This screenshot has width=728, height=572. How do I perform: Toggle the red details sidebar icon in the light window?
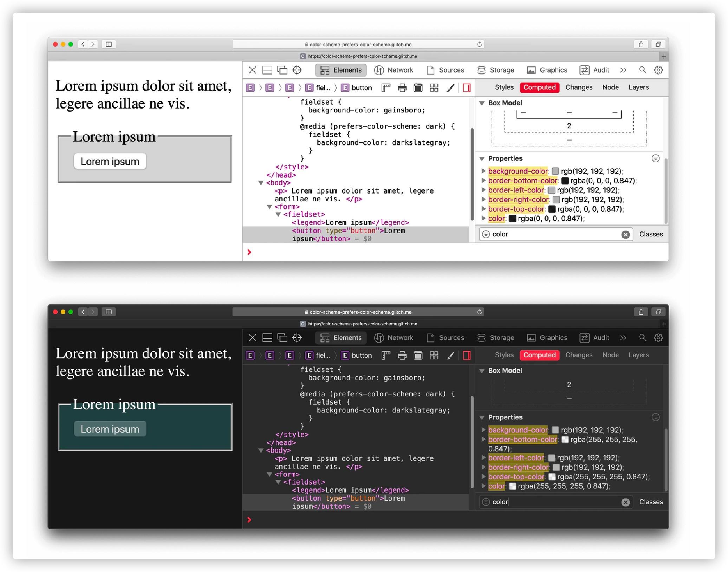coord(467,88)
